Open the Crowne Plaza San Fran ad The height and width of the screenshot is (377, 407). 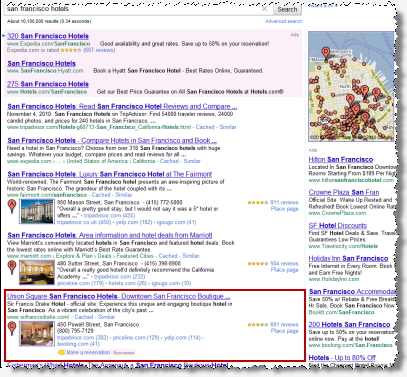[344, 192]
